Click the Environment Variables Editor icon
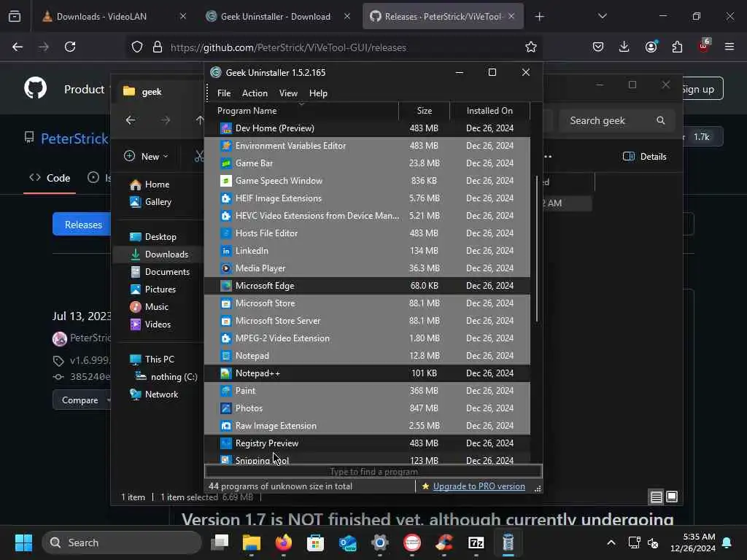Screen dimensions: 747x560 (x=226, y=146)
